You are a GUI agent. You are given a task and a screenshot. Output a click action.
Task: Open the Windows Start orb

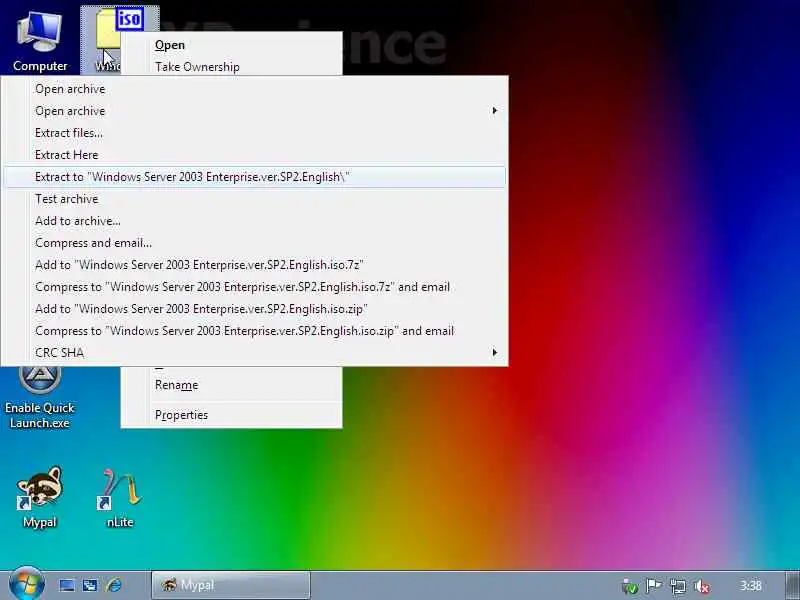pyautogui.click(x=27, y=584)
